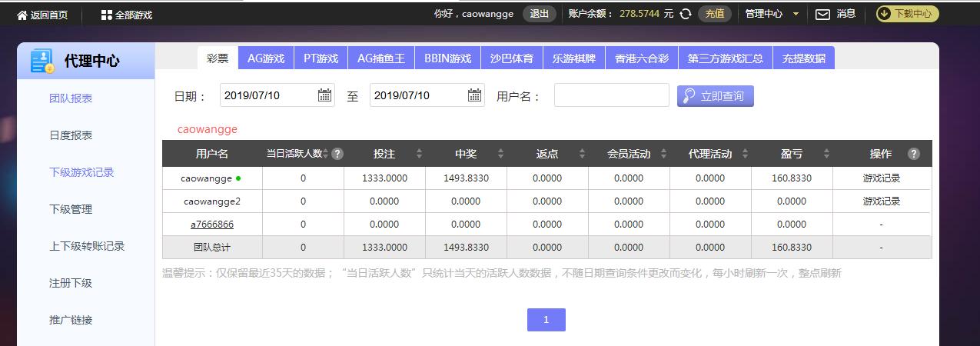Sort the table by 盈亏 column arrows
980x346 pixels.
pyautogui.click(x=826, y=154)
